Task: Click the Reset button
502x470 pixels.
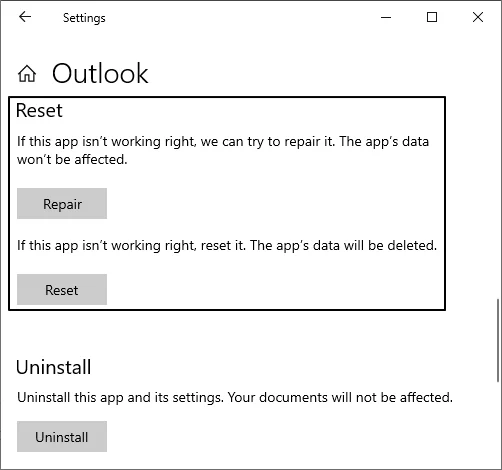Action: point(62,289)
